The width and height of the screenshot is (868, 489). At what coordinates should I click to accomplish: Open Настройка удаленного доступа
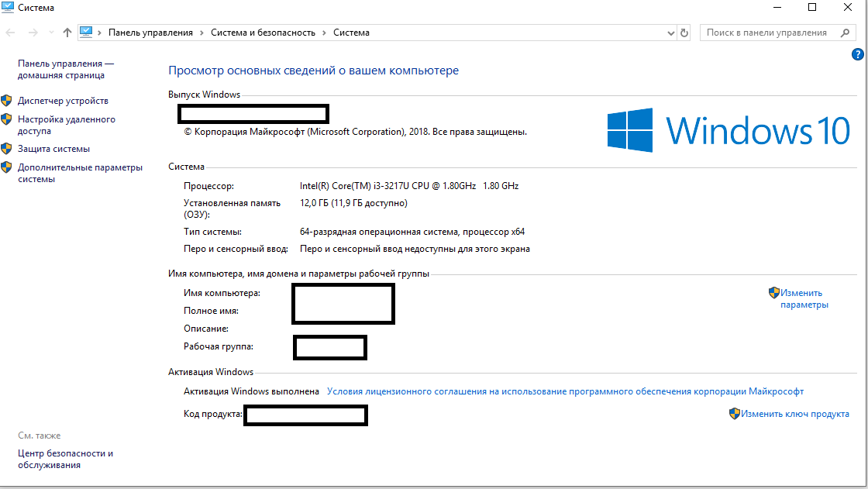point(67,126)
